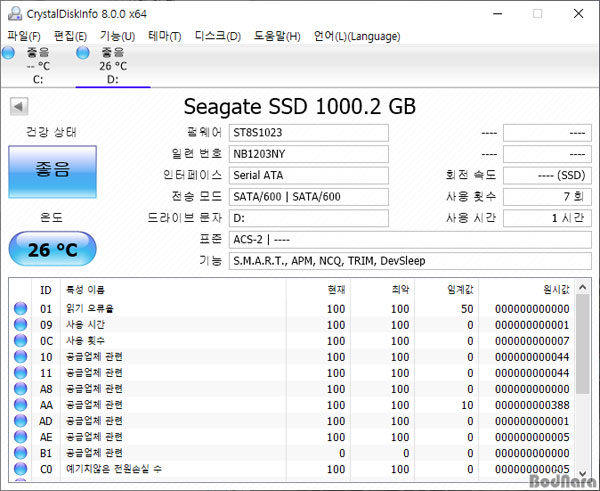
Task: Click the status orb for attribute C0
Action: point(21,469)
